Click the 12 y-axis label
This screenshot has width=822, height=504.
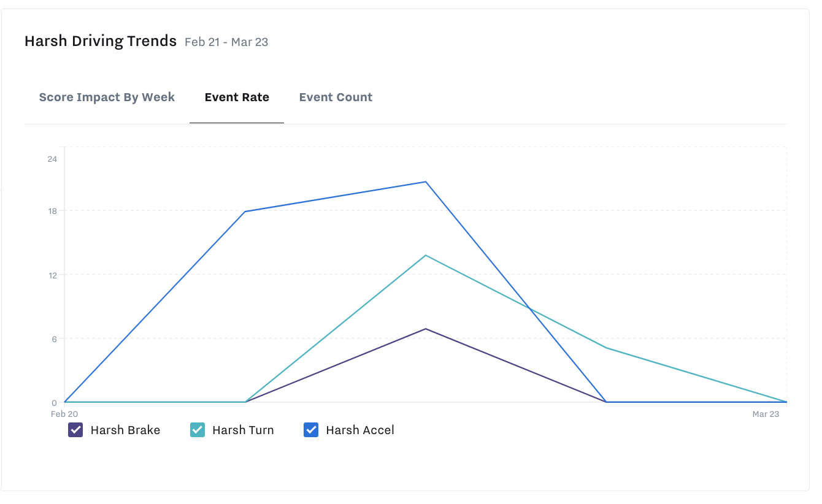click(x=52, y=275)
